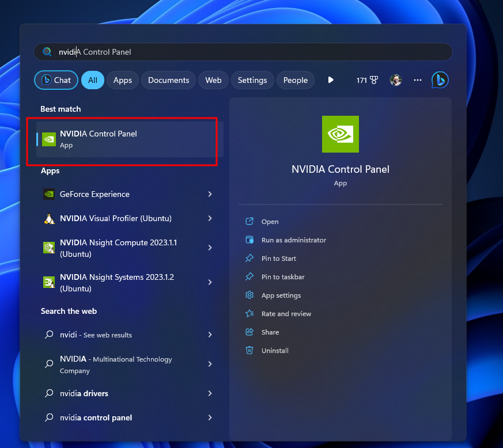Click the Nsight Compute app icon
503x448 pixels.
[49, 248]
